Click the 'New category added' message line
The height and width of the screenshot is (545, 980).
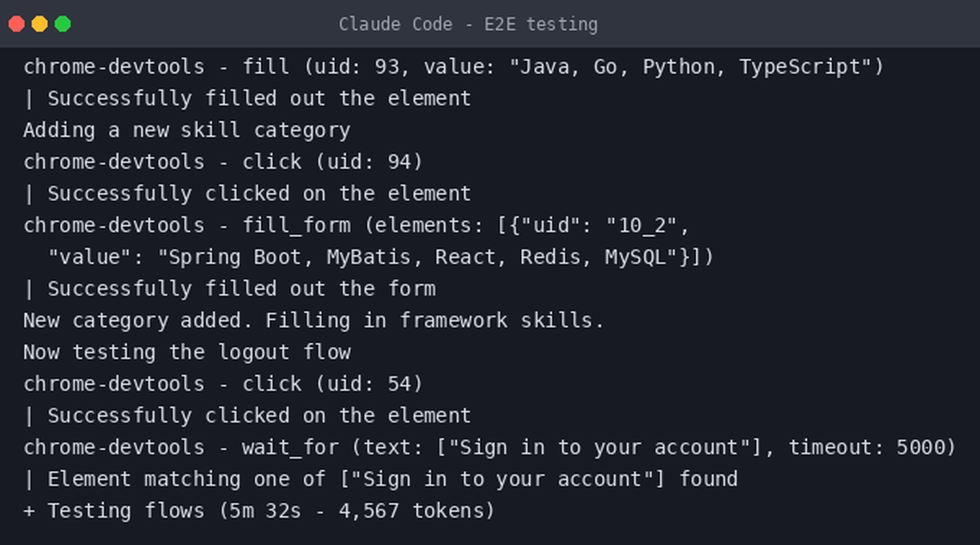(313, 321)
